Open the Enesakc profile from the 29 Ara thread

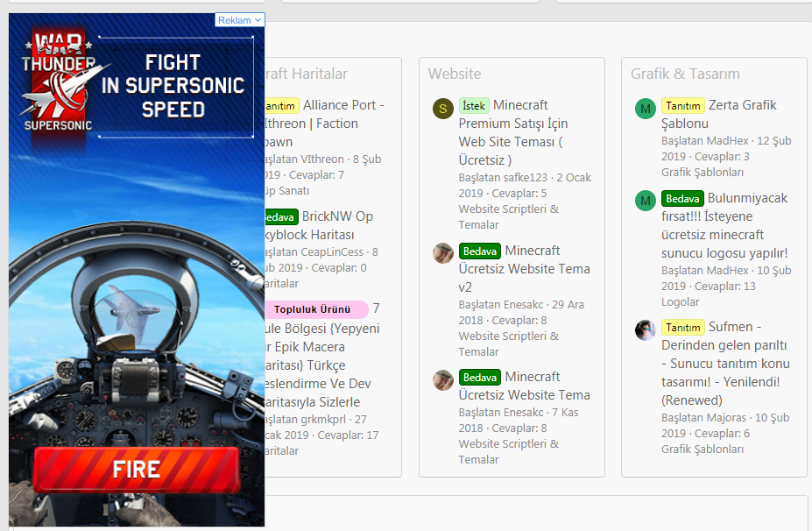click(523, 305)
